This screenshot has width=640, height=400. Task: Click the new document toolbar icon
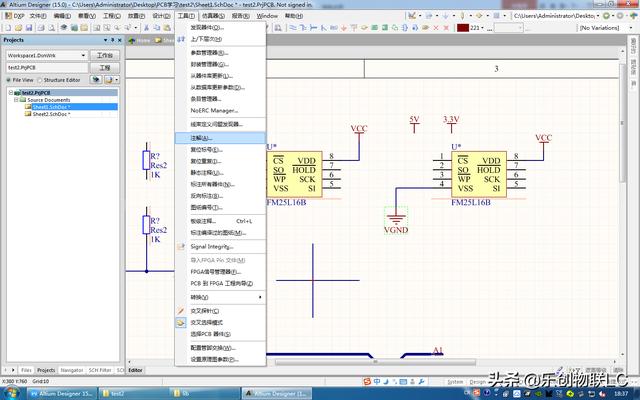click(x=8, y=28)
